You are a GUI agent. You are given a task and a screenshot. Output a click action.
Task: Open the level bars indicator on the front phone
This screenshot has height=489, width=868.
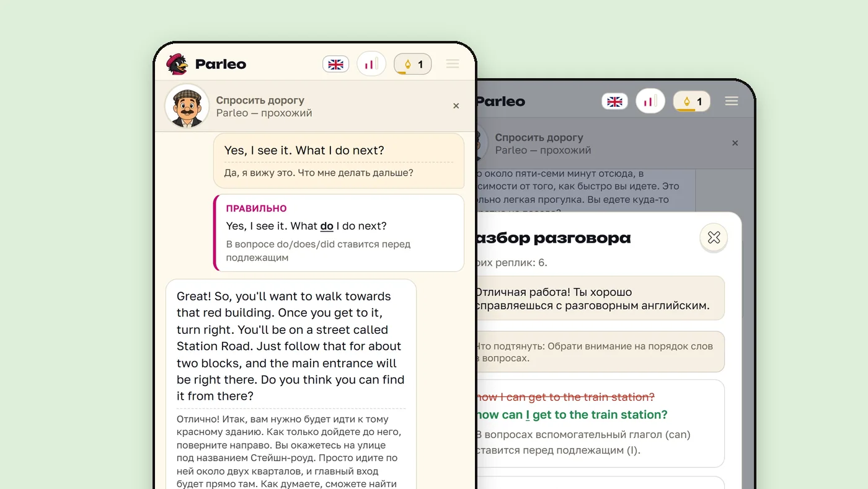371,64
